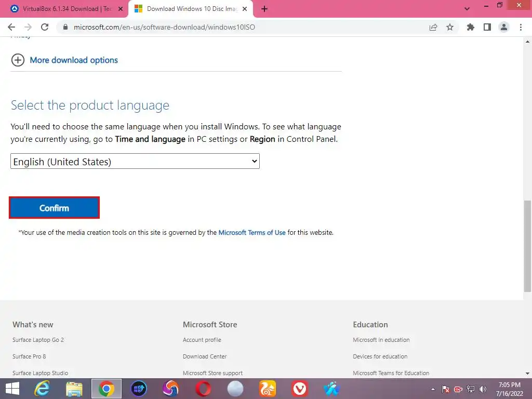
Task: Open More download options link
Action: tap(74, 60)
